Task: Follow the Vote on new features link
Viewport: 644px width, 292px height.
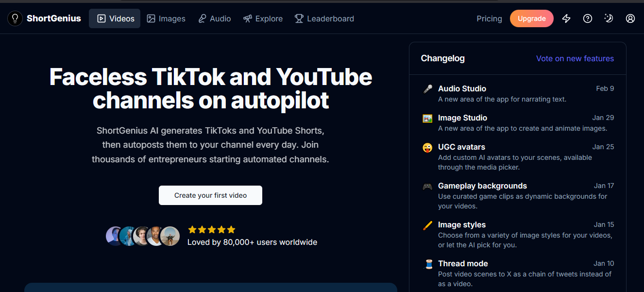Action: click(575, 58)
